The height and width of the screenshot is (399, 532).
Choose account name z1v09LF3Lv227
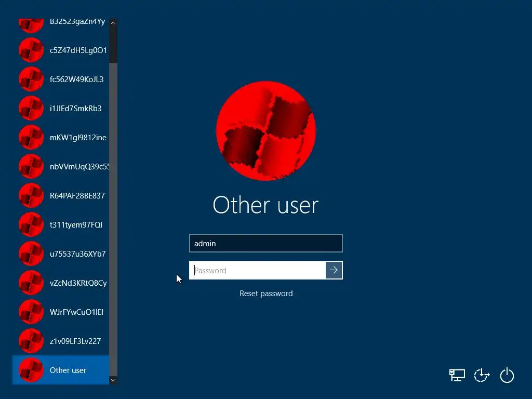[x=75, y=341]
